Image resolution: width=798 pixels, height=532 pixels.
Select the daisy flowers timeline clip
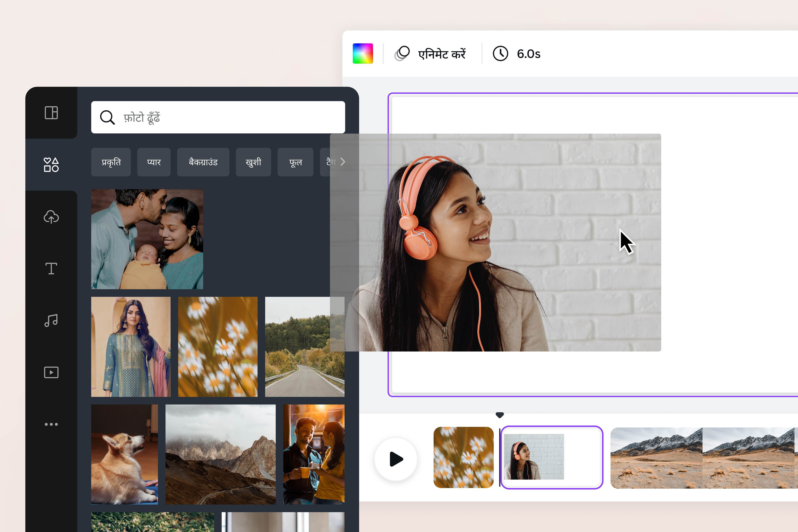[x=464, y=457]
